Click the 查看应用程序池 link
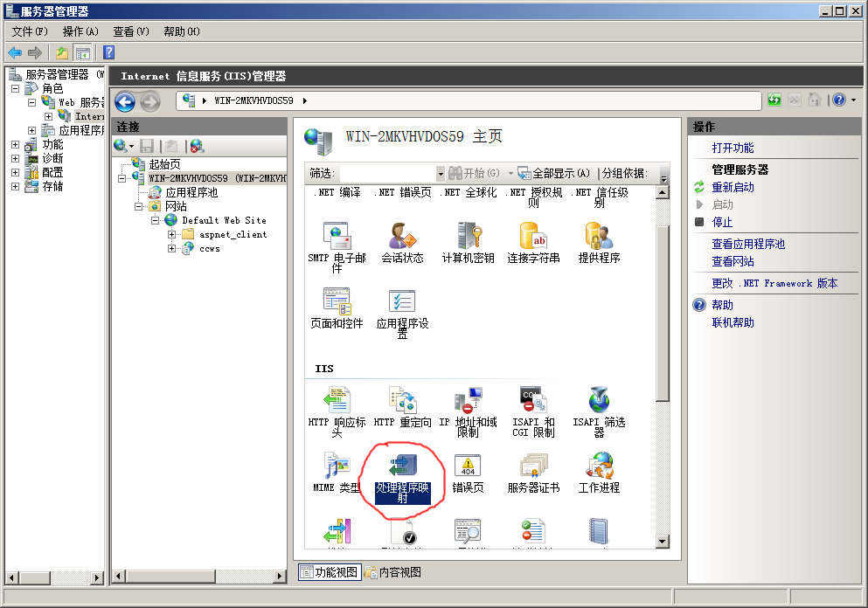868x608 pixels. point(748,244)
